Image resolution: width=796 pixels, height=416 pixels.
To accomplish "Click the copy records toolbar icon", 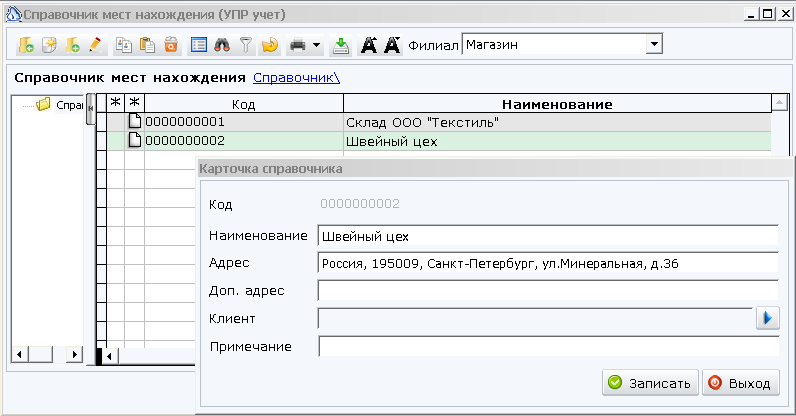I will (x=125, y=46).
